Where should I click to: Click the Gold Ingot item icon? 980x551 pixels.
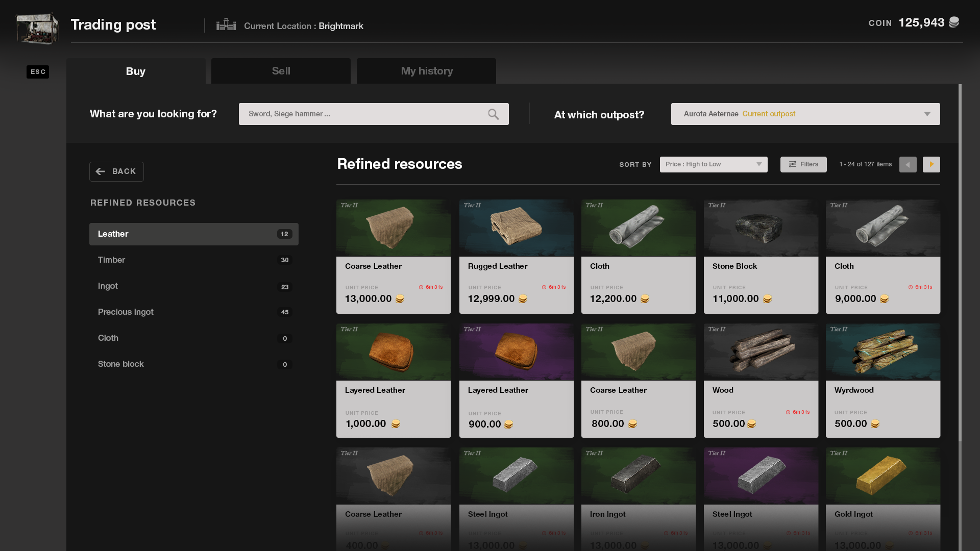pyautogui.click(x=883, y=475)
